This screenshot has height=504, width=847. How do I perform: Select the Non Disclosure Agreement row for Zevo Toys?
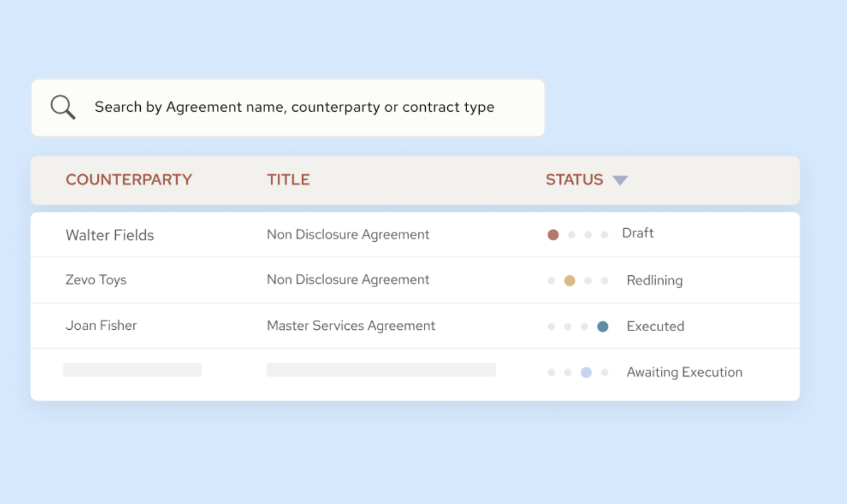(x=348, y=280)
